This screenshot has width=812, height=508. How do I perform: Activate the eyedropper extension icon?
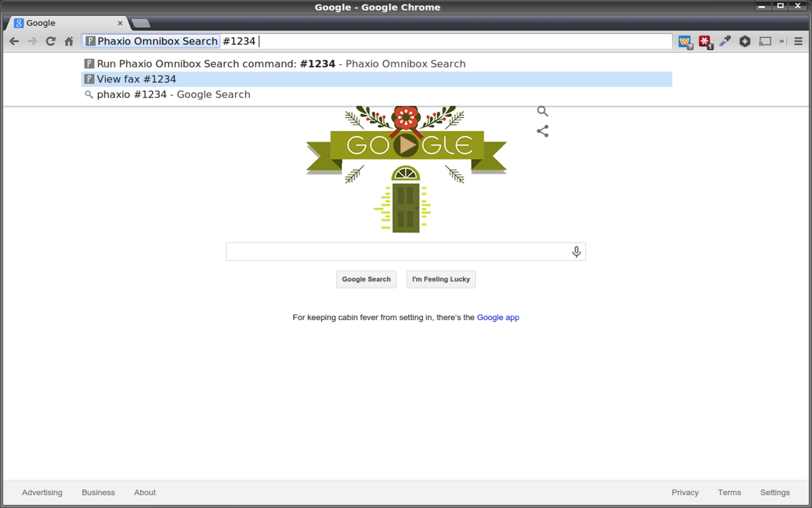click(x=725, y=41)
